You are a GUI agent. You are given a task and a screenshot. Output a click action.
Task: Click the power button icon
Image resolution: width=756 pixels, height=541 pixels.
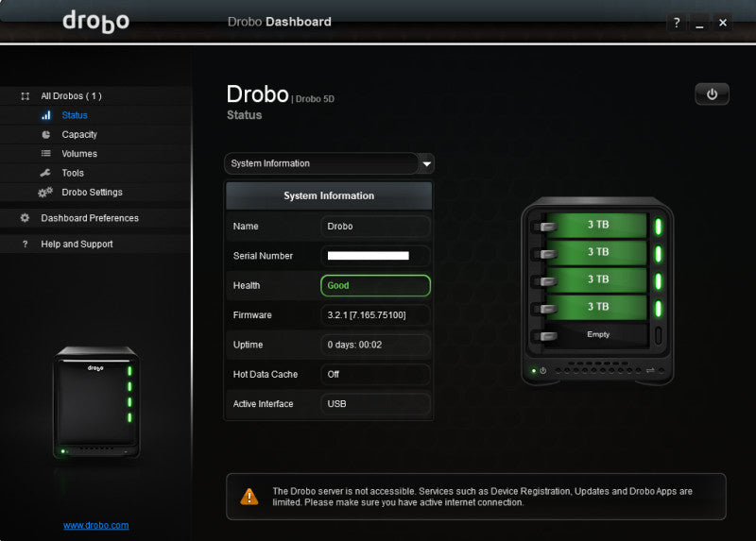(x=712, y=93)
